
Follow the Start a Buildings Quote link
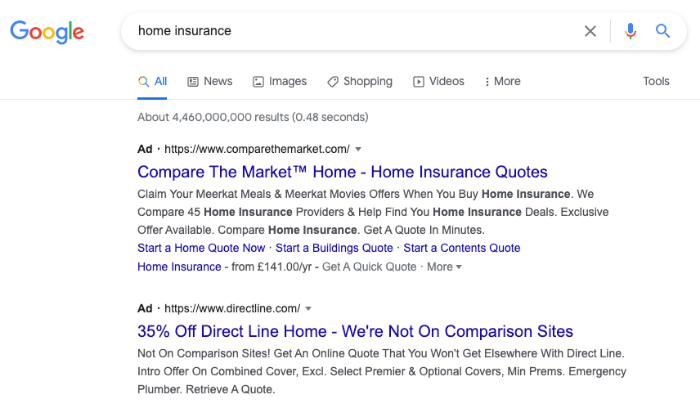[334, 248]
